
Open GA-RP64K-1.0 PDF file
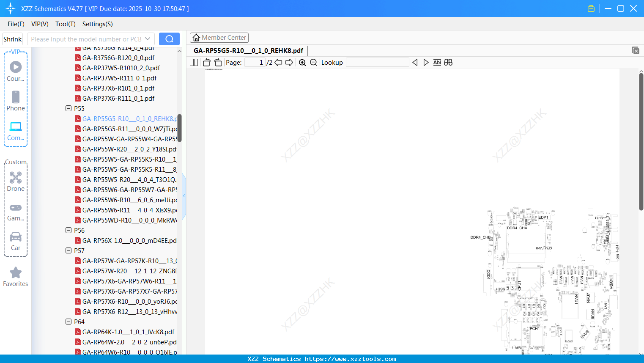pyautogui.click(x=128, y=332)
